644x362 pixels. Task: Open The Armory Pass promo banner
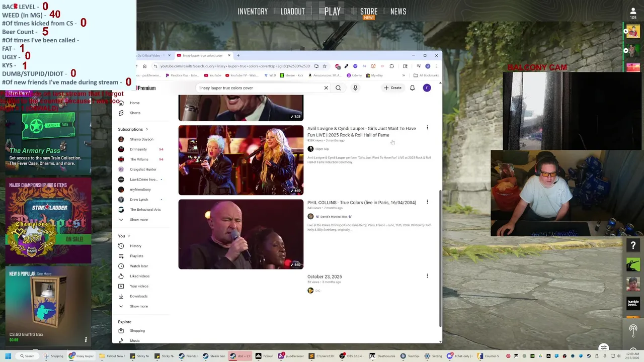[x=48, y=142]
